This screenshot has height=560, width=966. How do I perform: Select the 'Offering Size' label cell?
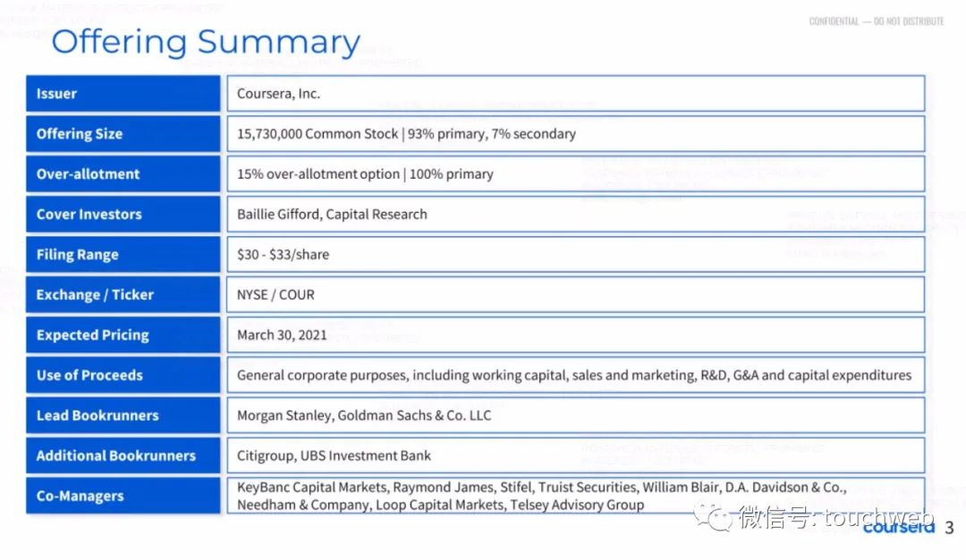point(123,133)
